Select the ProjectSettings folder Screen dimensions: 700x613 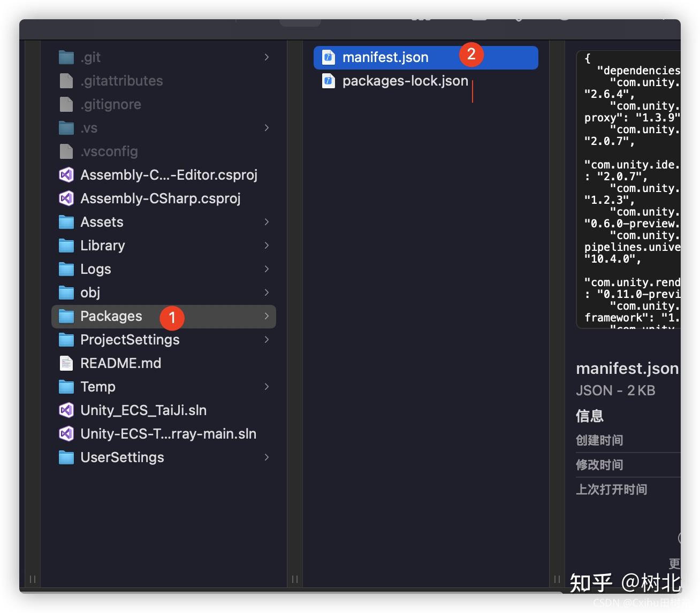click(x=130, y=340)
